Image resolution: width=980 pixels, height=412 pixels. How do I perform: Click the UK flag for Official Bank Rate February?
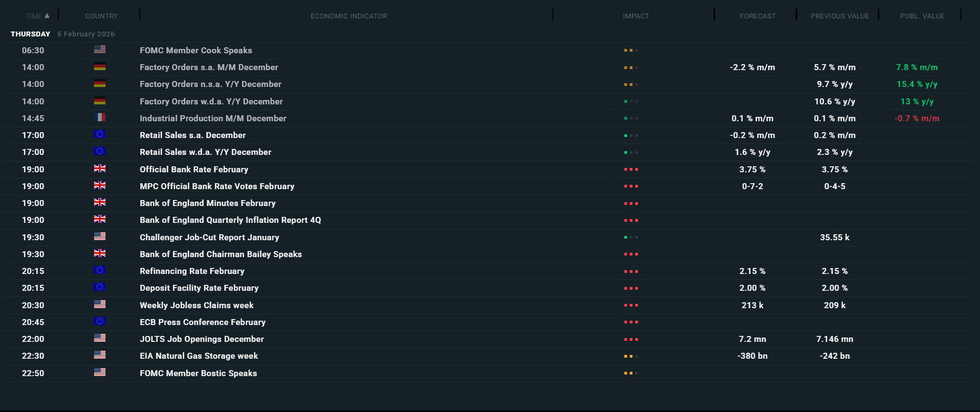coord(100,168)
